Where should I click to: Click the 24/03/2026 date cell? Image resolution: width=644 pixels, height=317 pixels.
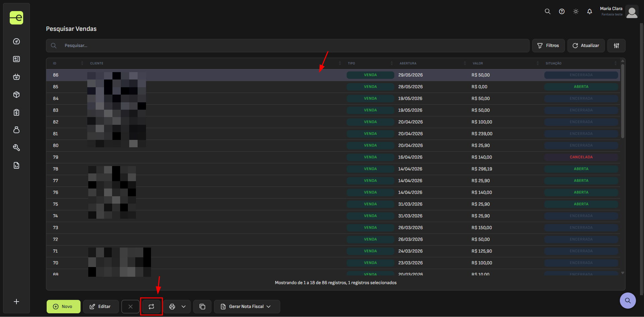click(x=410, y=251)
